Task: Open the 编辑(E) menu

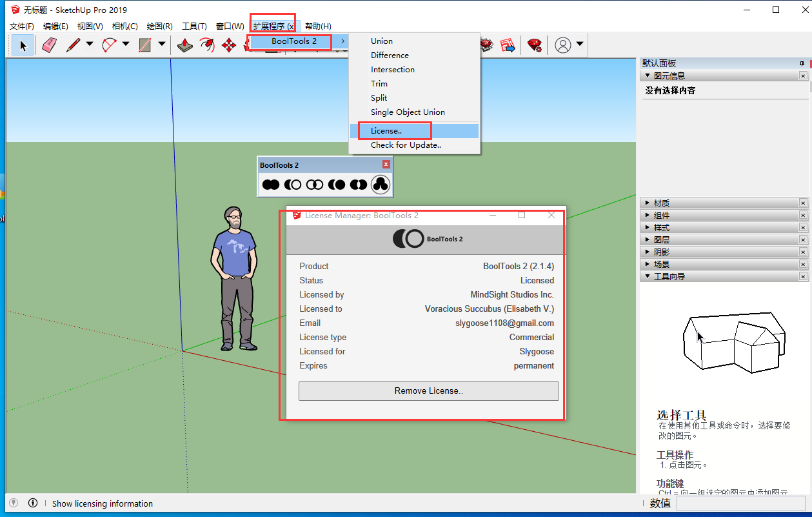Action: point(55,26)
